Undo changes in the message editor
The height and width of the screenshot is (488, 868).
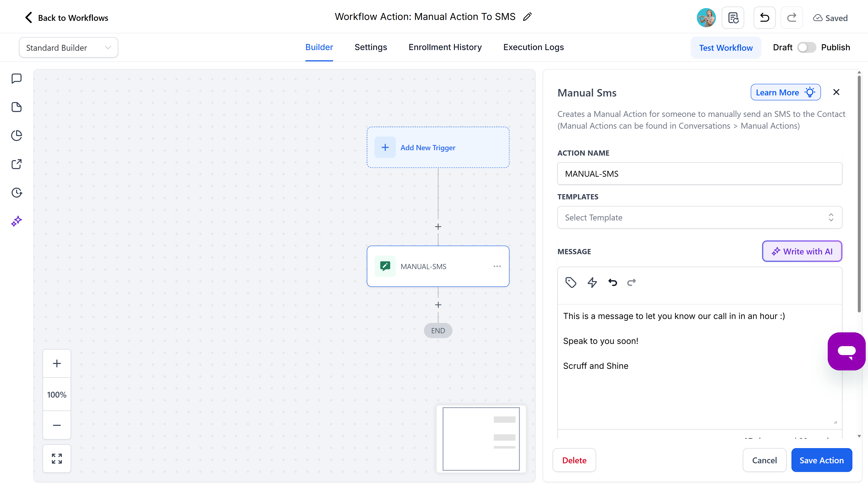(x=612, y=283)
